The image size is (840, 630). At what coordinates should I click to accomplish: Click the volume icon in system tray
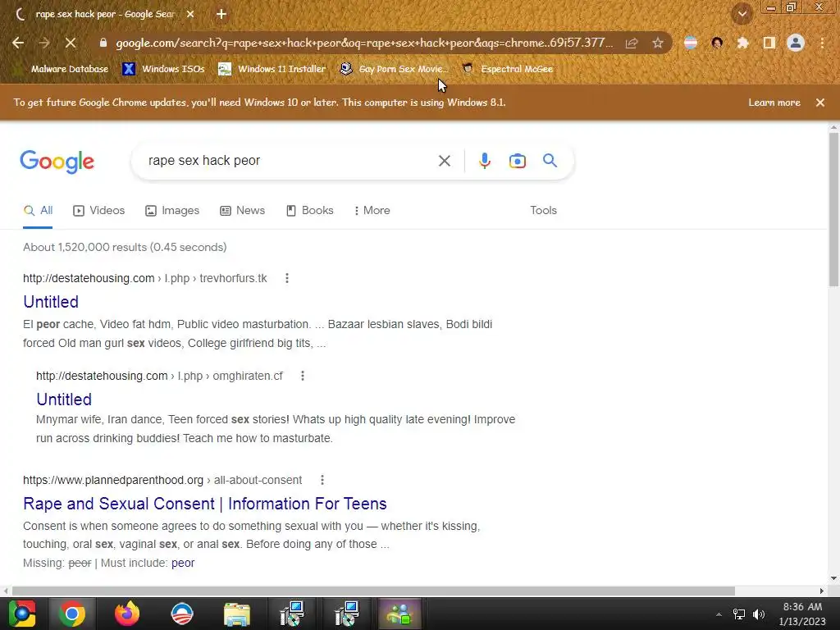(759, 614)
